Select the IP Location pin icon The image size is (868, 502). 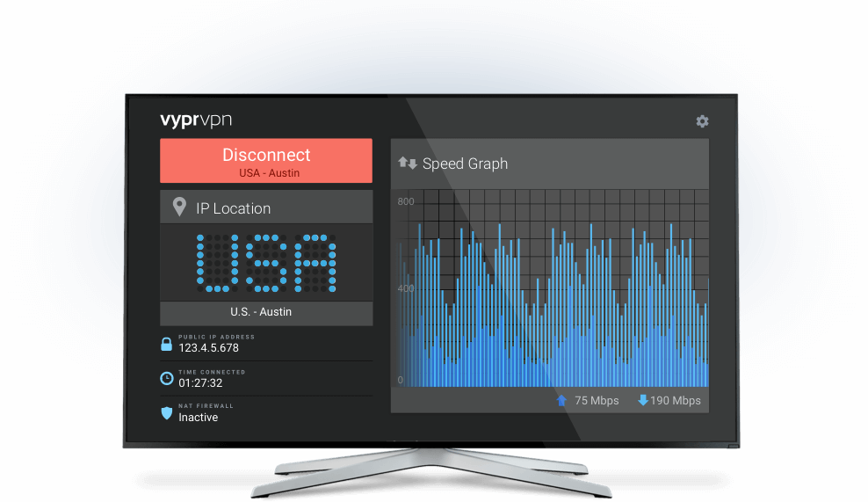coord(179,207)
